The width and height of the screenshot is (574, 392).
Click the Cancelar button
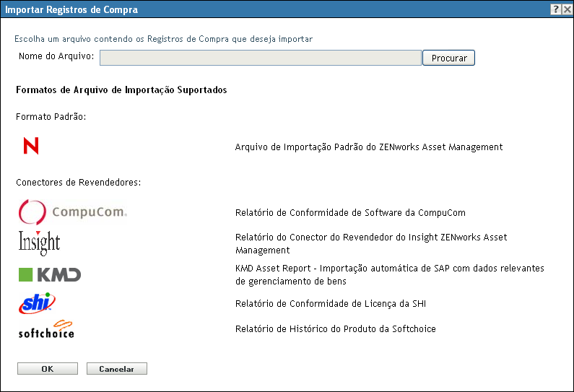point(116,368)
